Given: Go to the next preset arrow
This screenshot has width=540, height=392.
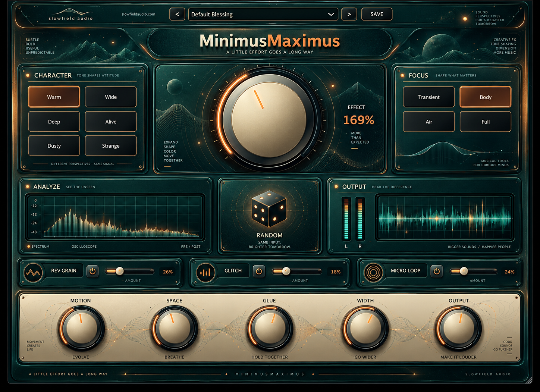Looking at the screenshot, I should (x=349, y=14).
